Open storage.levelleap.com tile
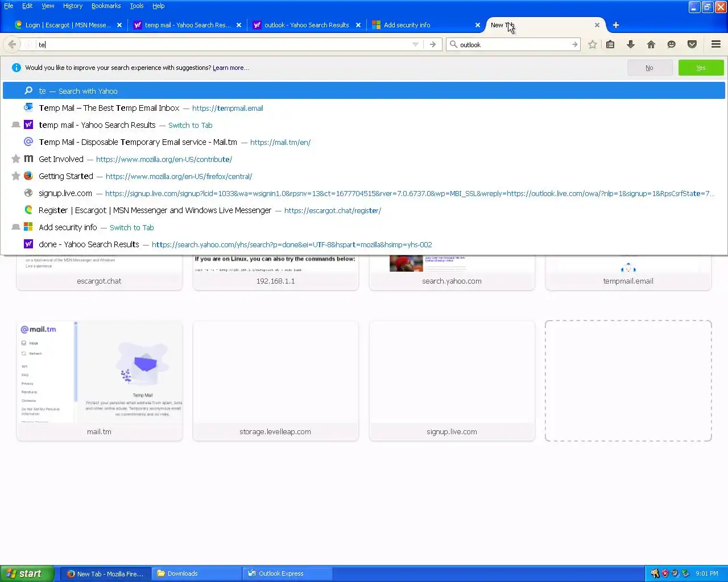 tap(276, 381)
